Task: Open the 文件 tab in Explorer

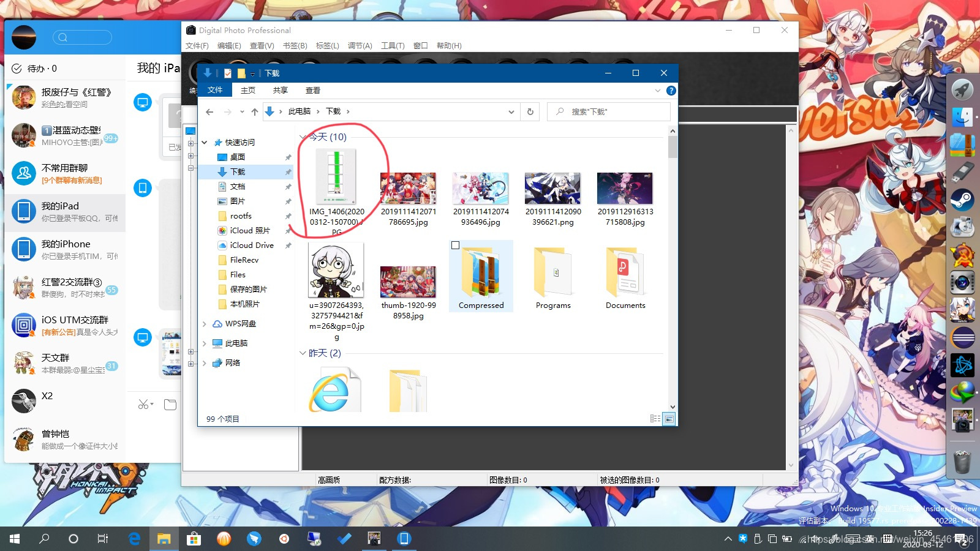Action: tap(215, 90)
